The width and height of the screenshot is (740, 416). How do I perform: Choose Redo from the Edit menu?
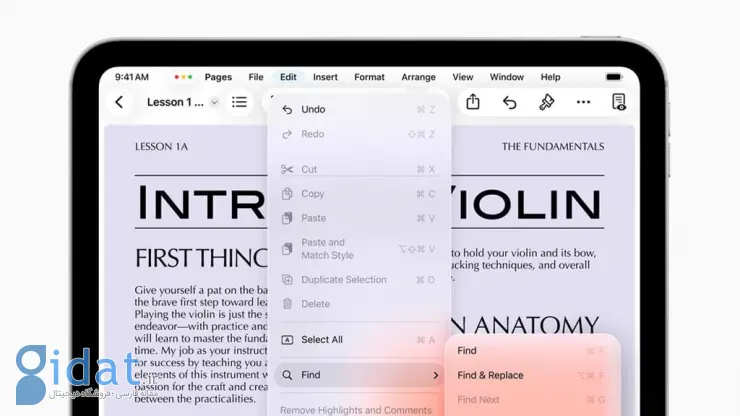point(359,134)
